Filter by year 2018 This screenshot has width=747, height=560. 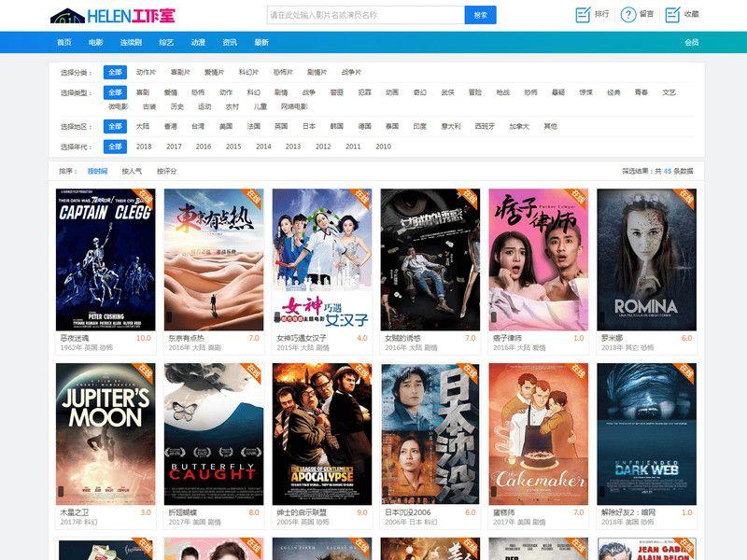pos(144,147)
